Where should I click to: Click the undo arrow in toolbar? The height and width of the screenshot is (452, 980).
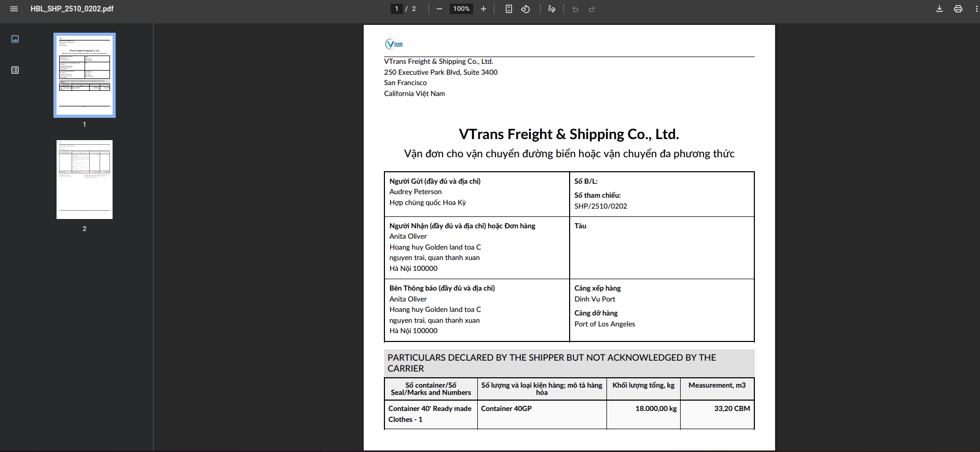click(575, 9)
